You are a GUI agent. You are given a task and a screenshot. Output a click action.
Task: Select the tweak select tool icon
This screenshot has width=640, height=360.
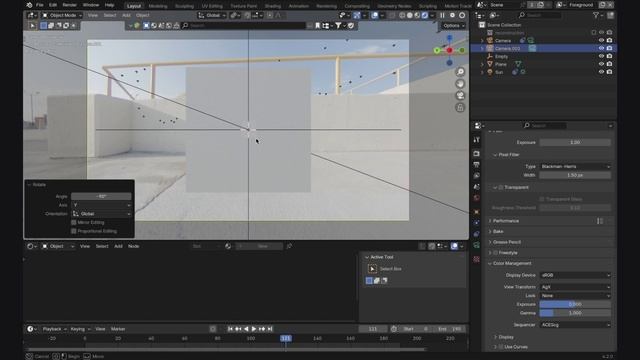pyautogui.click(x=33, y=26)
